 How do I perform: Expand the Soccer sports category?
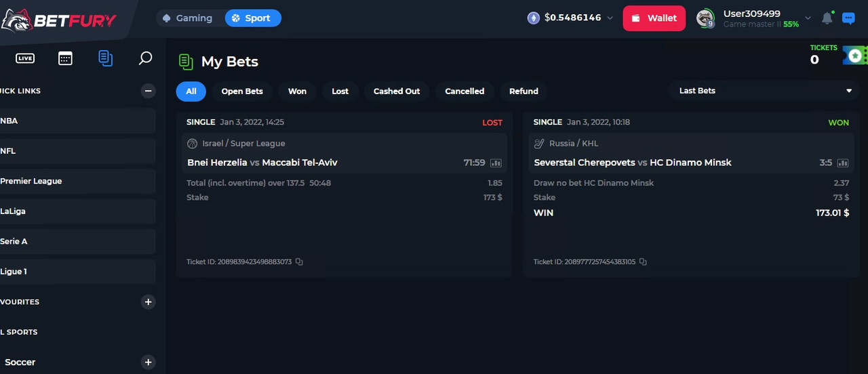click(x=149, y=362)
